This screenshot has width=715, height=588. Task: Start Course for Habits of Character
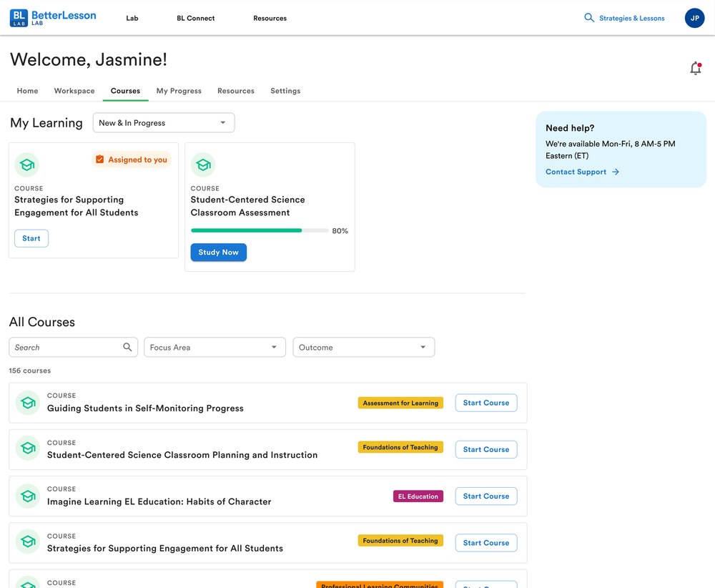pyautogui.click(x=486, y=496)
